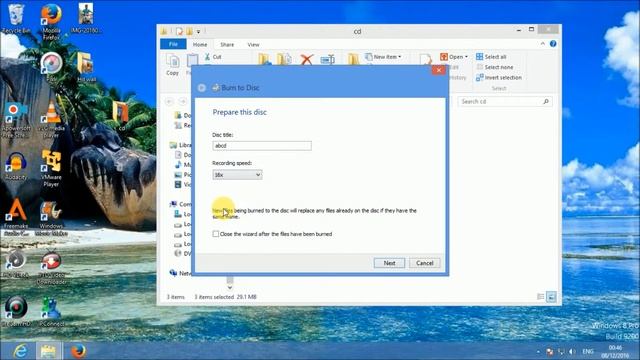This screenshot has width=640, height=360.
Task: Open Freemake desktop shortcut
Action: [16, 217]
